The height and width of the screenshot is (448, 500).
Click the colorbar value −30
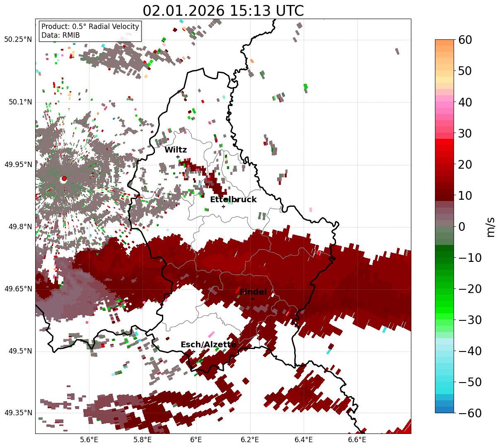[x=470, y=320]
